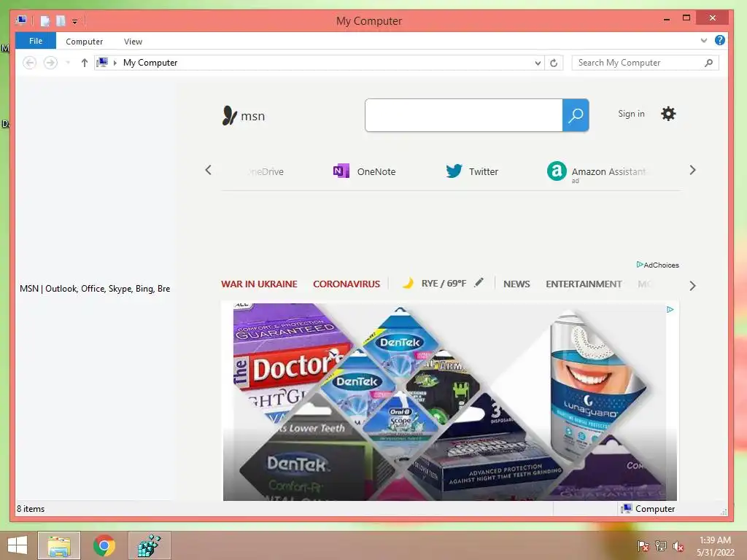This screenshot has width=747, height=560.
Task: Open the Twitter bird shortcut
Action: (454, 171)
